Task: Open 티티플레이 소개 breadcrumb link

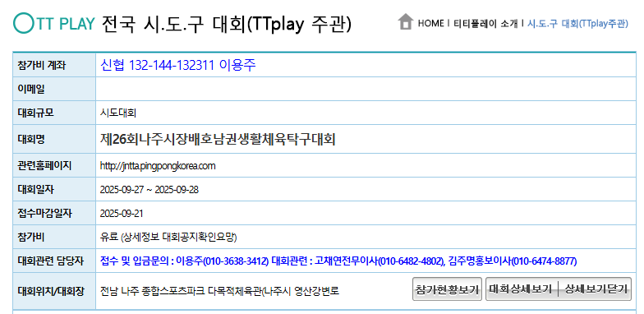Action: pos(485,23)
